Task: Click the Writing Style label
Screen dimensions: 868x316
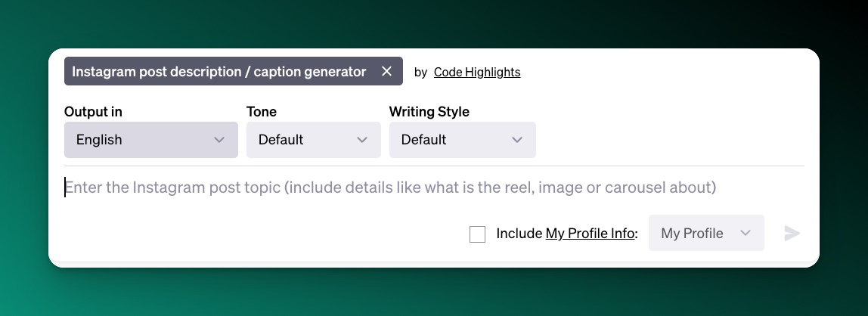Action: click(x=429, y=112)
